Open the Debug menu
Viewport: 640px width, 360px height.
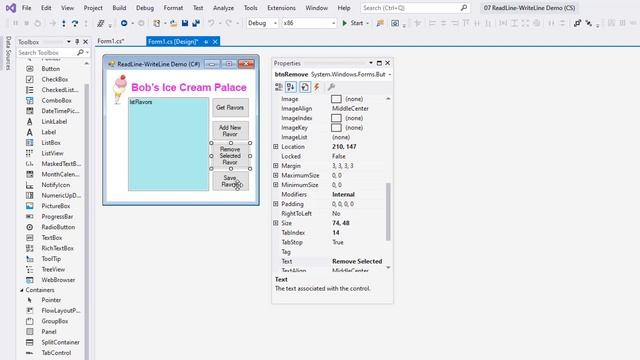145,8
